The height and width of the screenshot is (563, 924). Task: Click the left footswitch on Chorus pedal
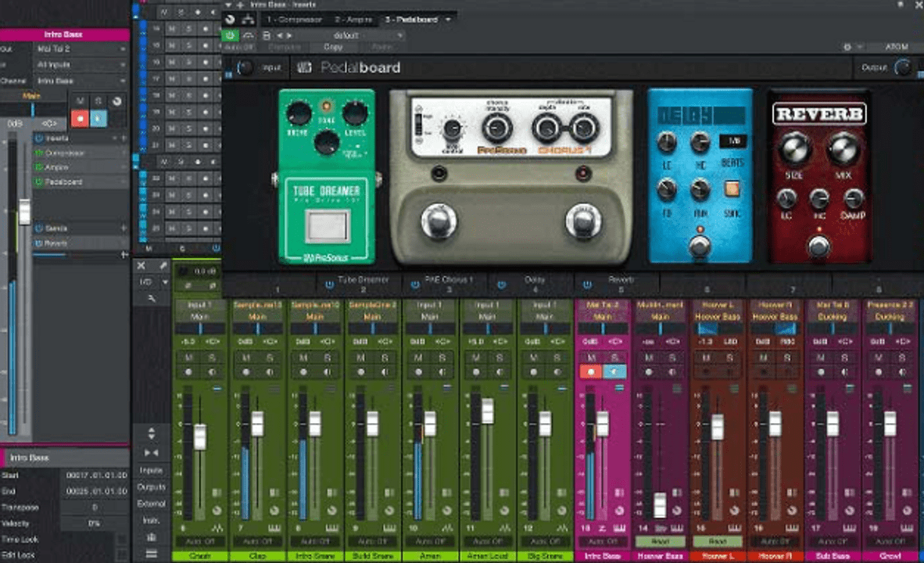[x=438, y=221]
